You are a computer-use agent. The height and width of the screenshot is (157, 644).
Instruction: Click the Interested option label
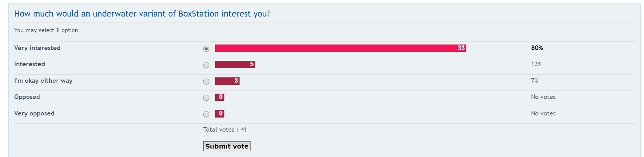tap(30, 64)
